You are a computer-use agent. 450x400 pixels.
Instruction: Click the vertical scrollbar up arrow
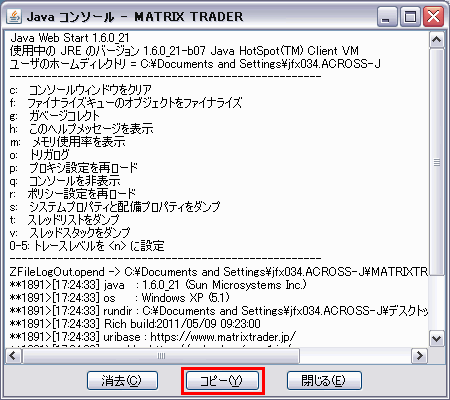point(436,40)
